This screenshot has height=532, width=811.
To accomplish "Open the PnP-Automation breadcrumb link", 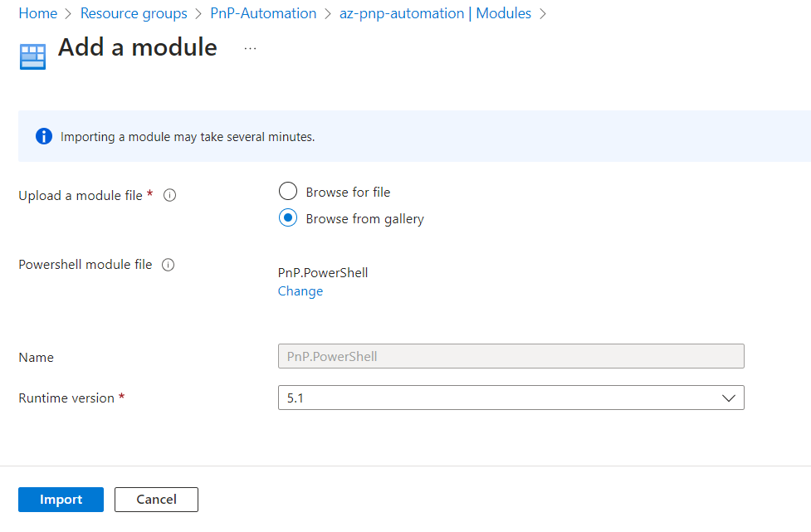I will [262, 13].
